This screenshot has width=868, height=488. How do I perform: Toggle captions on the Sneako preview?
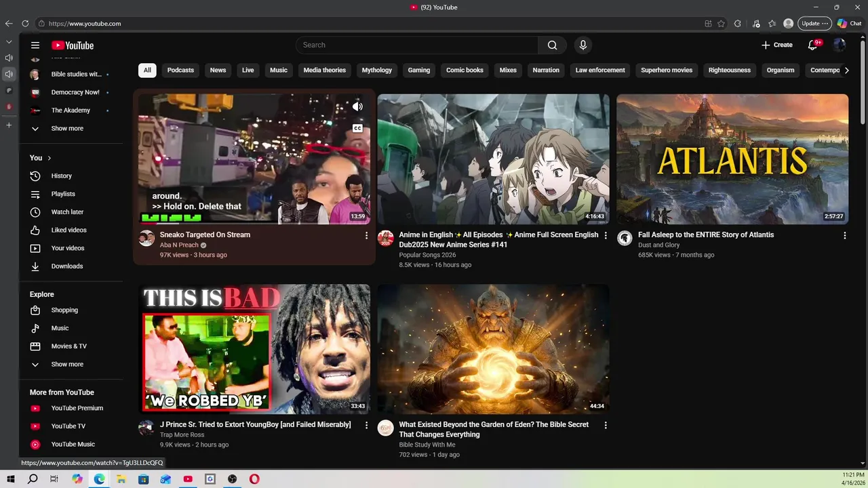click(x=357, y=128)
